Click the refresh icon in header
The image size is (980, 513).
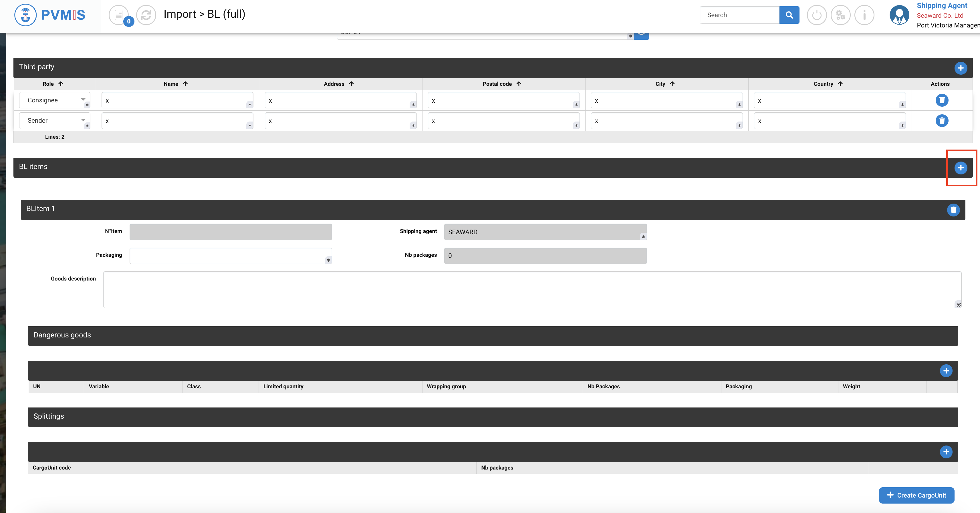click(146, 15)
